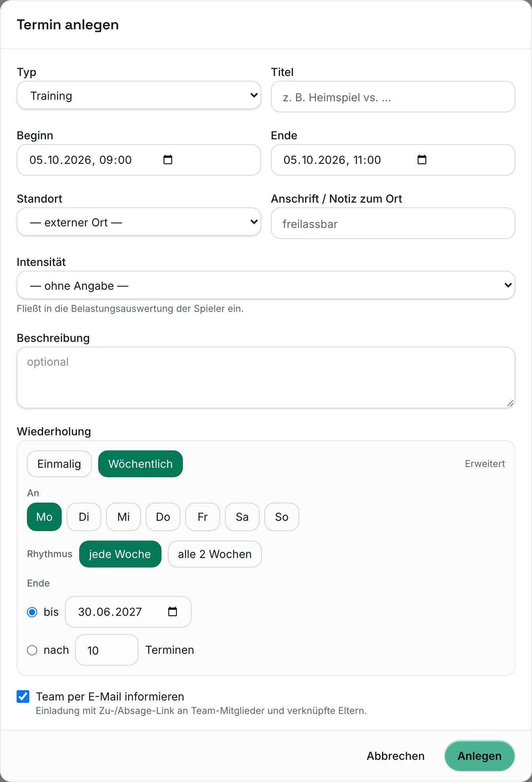This screenshot has height=782, width=532.
Task: Toggle Tuesday (Di) weekday
Action: click(x=84, y=517)
